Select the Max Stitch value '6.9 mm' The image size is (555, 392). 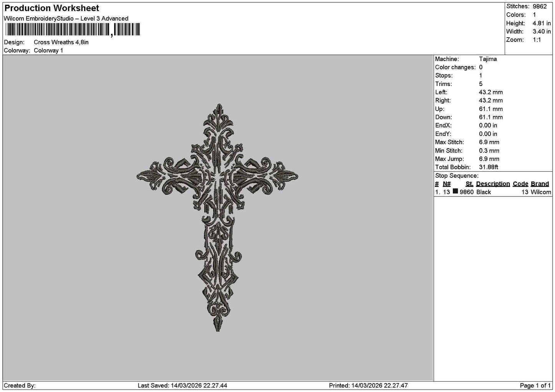click(489, 142)
